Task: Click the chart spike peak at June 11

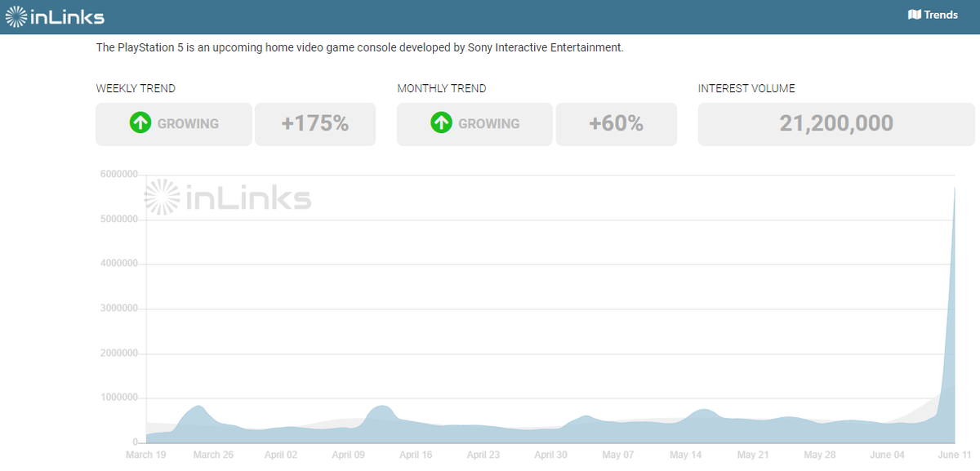Action: coord(955,189)
